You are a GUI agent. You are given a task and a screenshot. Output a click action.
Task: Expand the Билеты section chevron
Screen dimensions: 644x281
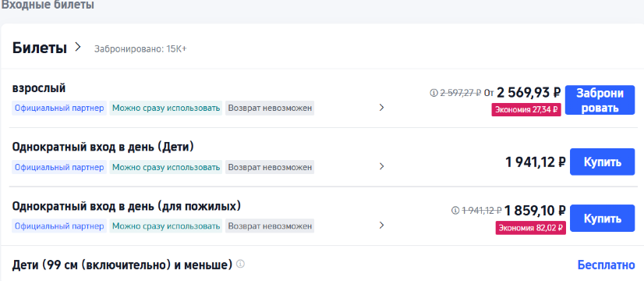tap(78, 48)
